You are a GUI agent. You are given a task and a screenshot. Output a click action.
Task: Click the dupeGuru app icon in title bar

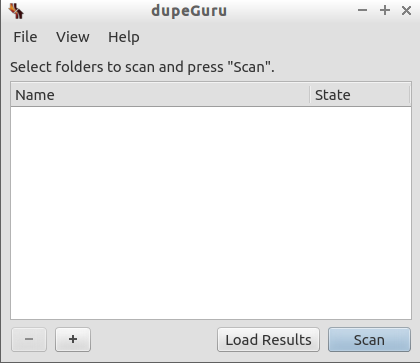click(x=16, y=11)
